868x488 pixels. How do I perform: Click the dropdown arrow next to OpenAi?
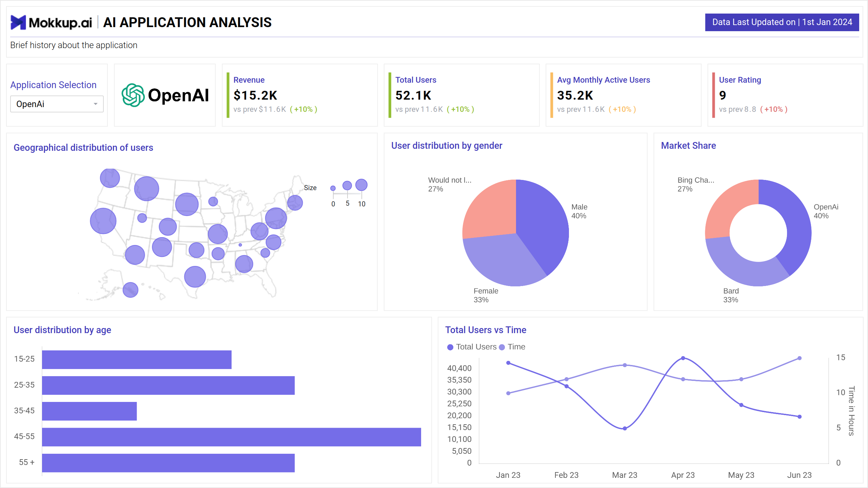(x=96, y=104)
